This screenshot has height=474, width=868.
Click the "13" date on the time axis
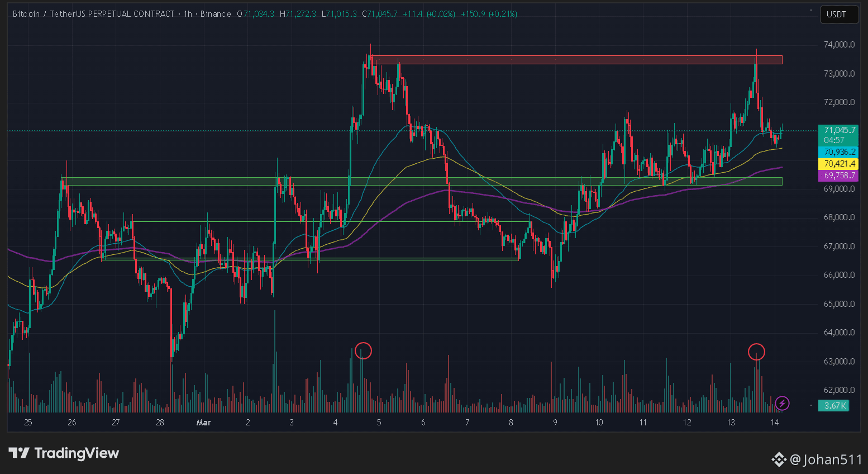[x=731, y=423]
